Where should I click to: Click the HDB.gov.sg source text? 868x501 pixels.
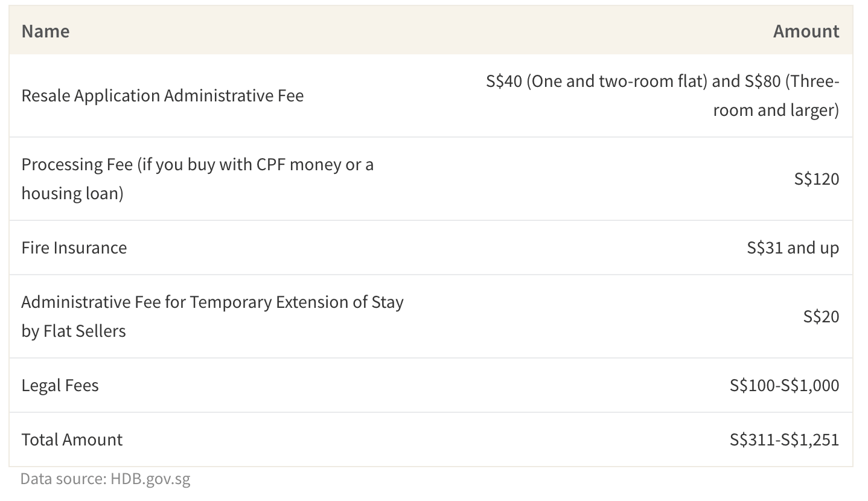point(150,479)
